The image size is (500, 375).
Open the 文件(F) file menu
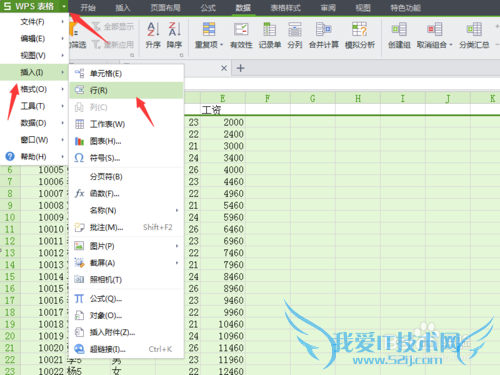[34, 22]
